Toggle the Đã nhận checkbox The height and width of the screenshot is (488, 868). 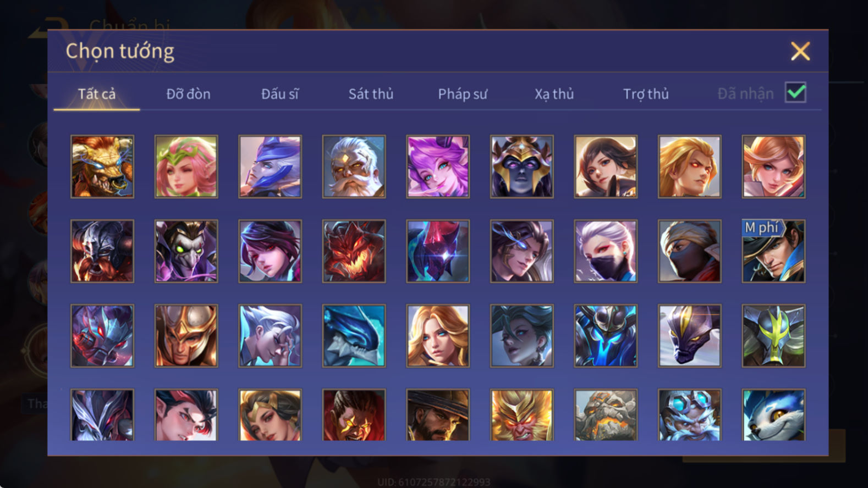click(795, 92)
